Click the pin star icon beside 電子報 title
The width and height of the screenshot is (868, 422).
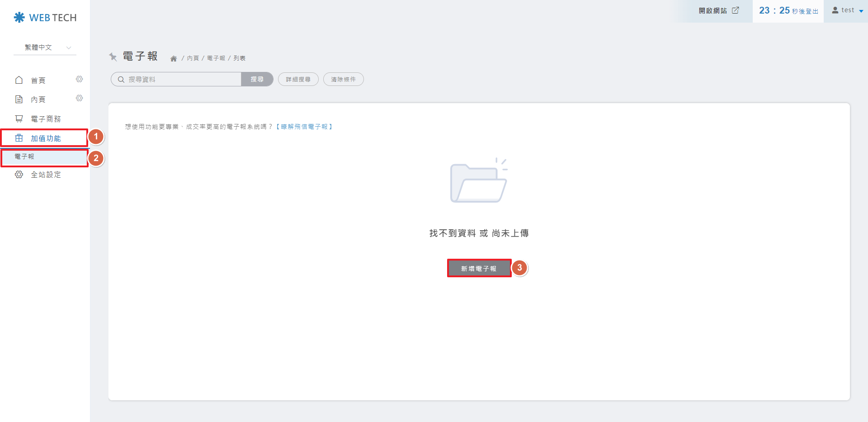coord(113,57)
